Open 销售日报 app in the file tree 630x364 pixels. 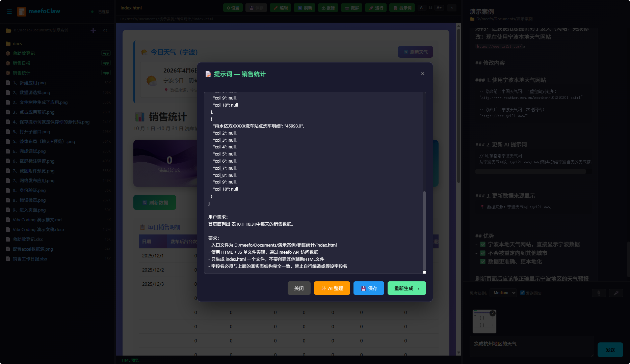click(x=22, y=63)
